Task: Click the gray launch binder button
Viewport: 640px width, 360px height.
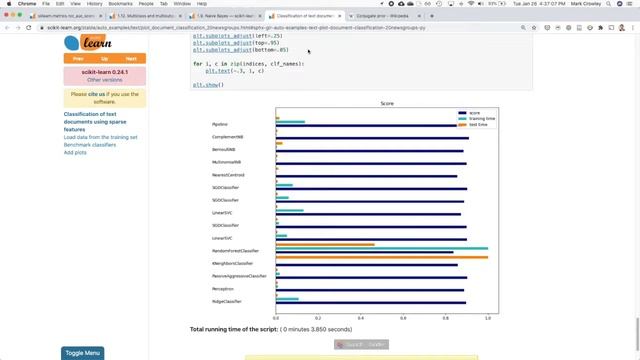Action: point(361,344)
